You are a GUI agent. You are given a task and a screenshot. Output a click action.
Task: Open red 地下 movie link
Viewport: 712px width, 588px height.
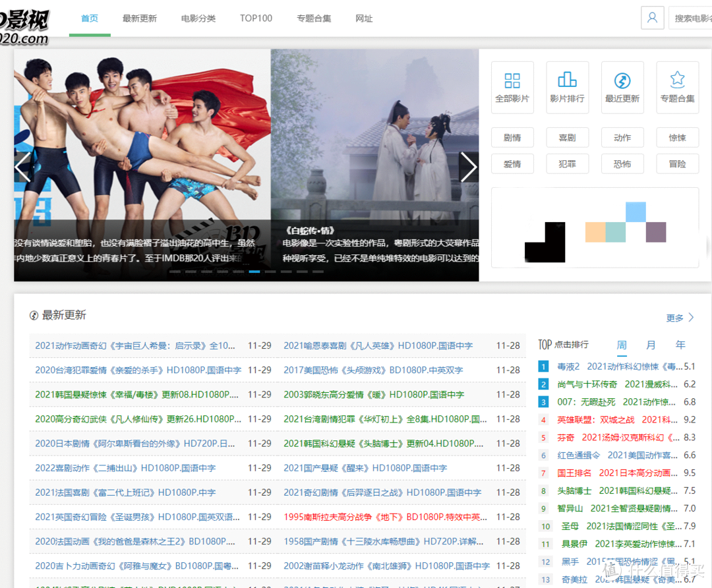click(385, 517)
